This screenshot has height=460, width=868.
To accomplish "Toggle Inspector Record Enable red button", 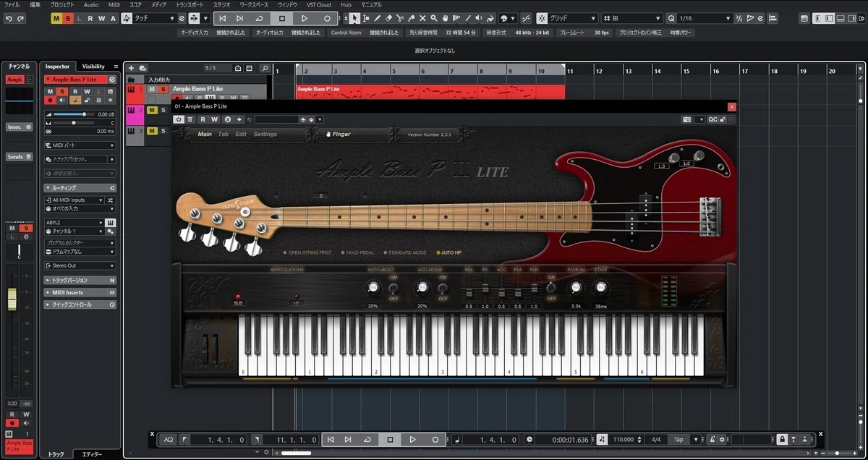I will click(51, 101).
